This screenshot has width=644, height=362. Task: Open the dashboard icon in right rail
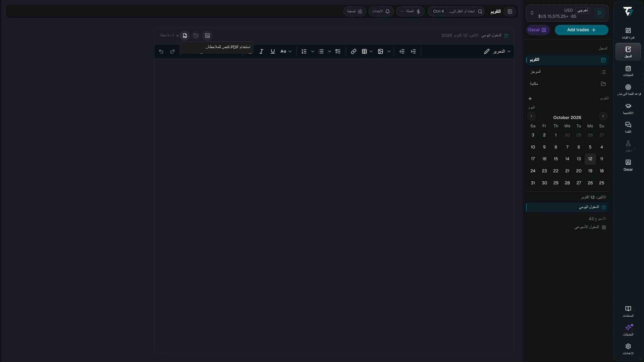click(628, 33)
